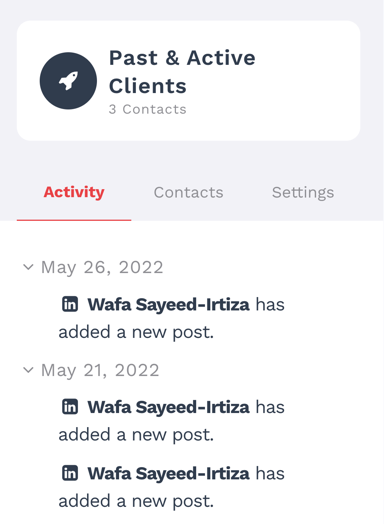Select the May 26, 2022 date heading
Image resolution: width=384 pixels, height=524 pixels.
(x=102, y=268)
